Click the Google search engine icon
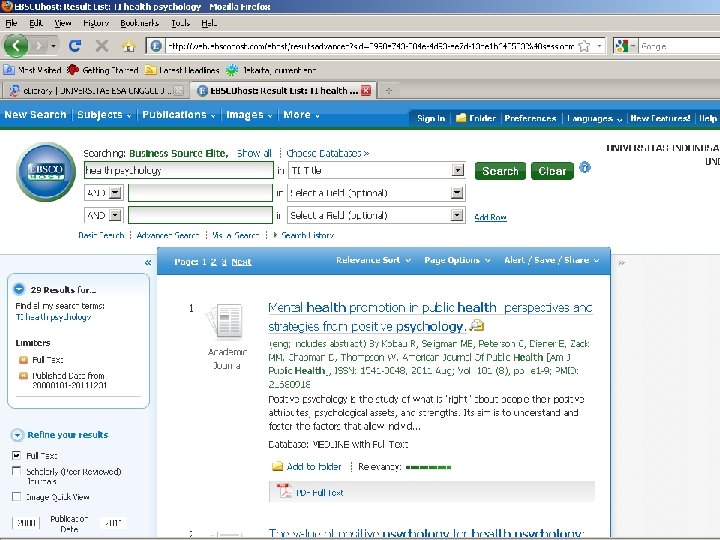 tap(622, 46)
